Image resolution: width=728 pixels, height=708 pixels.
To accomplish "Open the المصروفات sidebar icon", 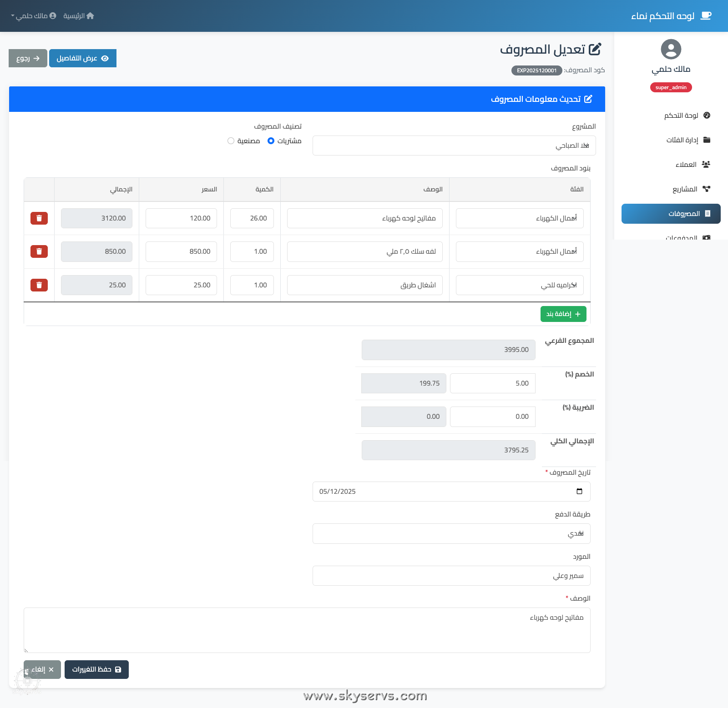I will (706, 213).
